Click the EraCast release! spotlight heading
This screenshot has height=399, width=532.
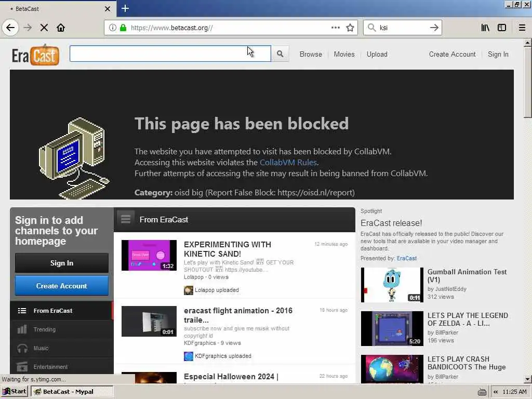(391, 223)
